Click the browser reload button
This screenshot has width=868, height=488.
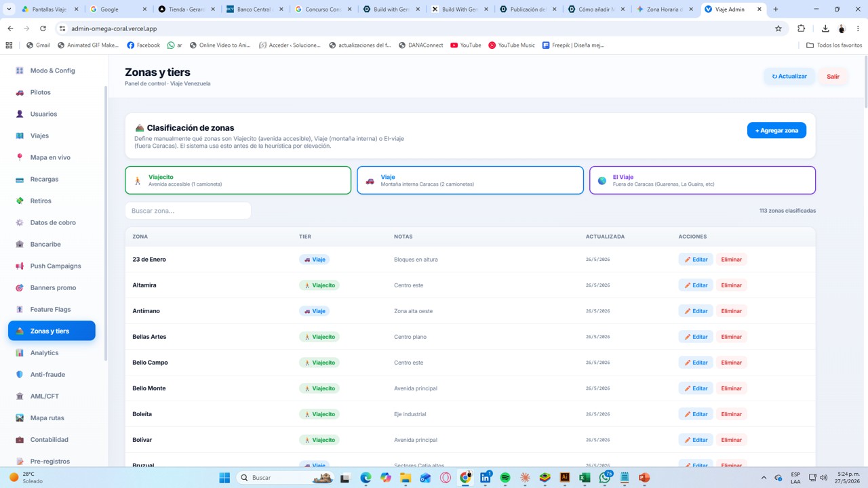[x=43, y=28]
